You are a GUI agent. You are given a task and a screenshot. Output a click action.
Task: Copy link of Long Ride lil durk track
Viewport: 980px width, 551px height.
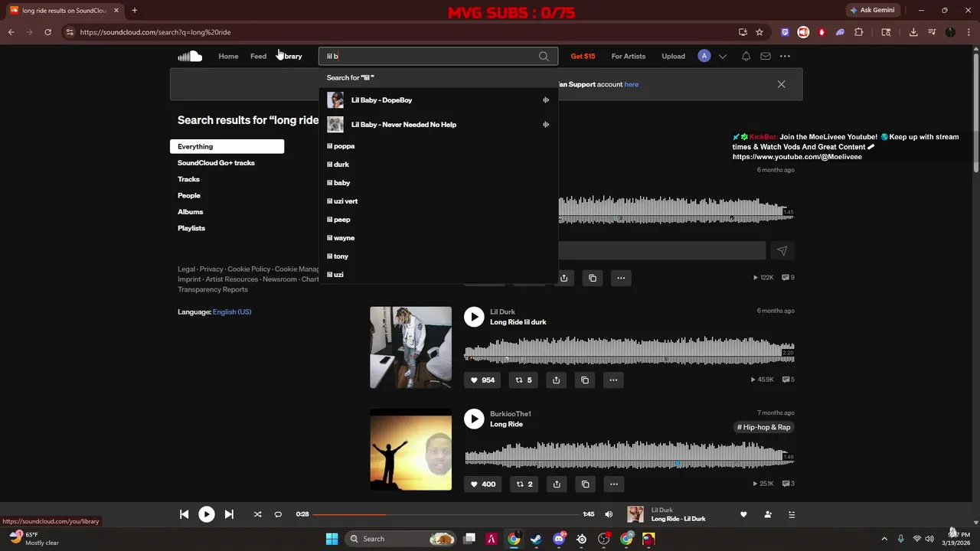(x=585, y=380)
